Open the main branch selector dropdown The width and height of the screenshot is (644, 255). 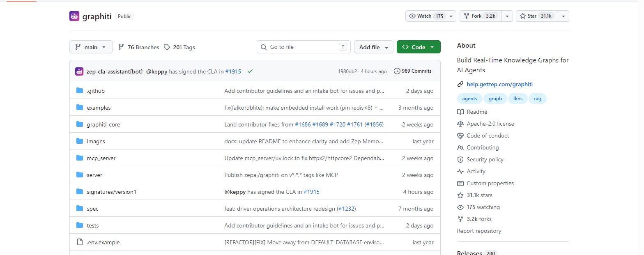pos(91,47)
